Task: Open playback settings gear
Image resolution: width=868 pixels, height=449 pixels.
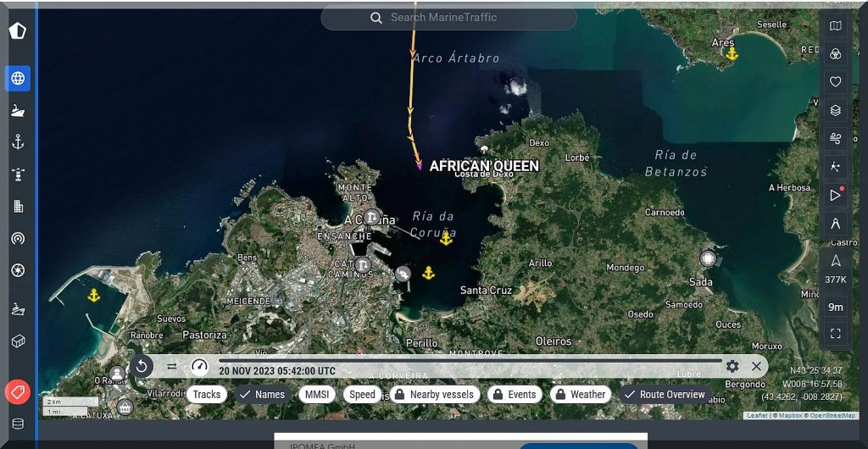Action: [732, 366]
